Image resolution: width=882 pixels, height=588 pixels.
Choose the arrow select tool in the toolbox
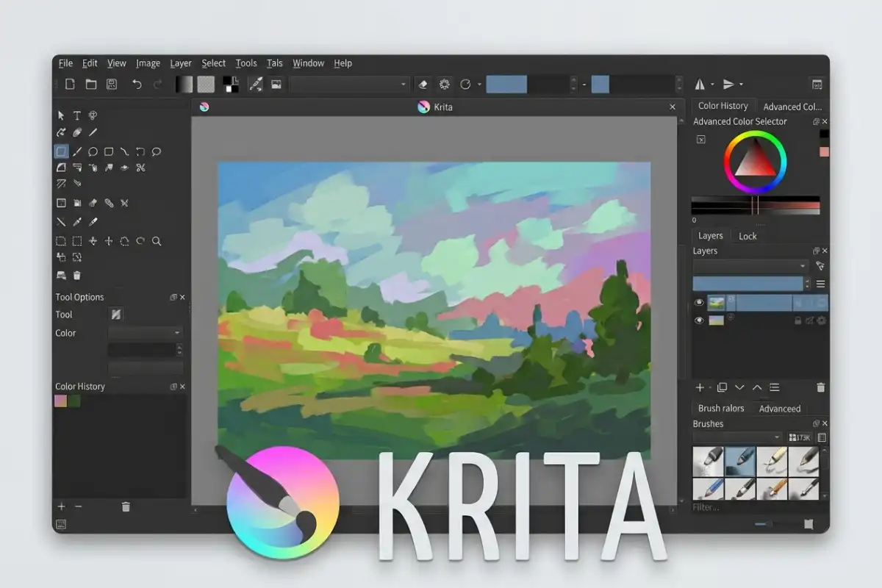(61, 115)
